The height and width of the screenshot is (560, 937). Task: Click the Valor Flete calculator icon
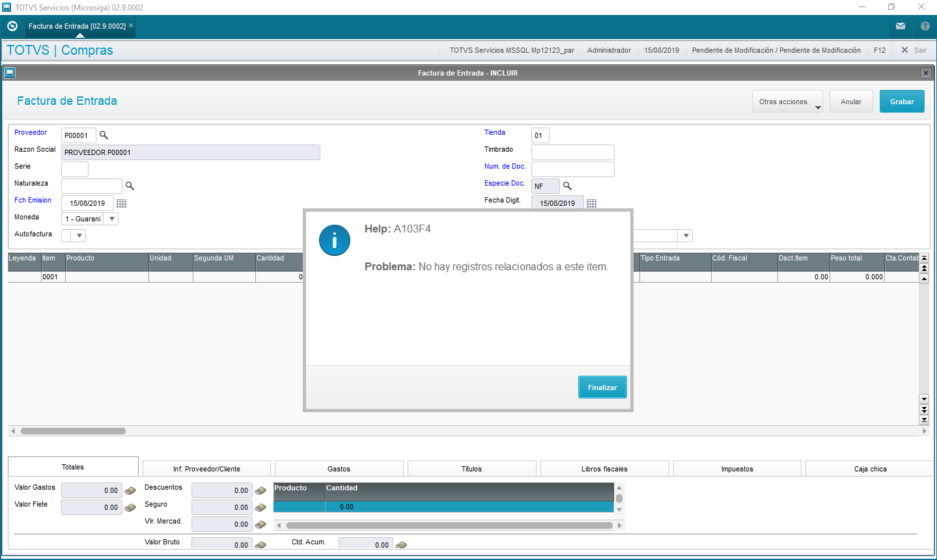(130, 507)
